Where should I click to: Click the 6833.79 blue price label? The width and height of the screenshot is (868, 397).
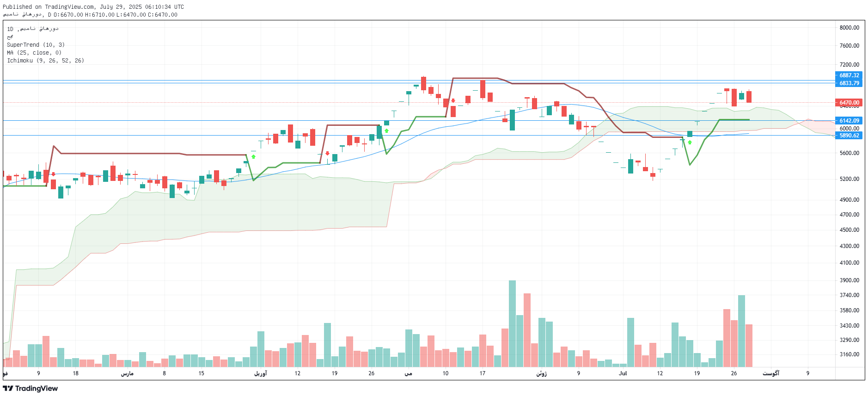tap(849, 83)
